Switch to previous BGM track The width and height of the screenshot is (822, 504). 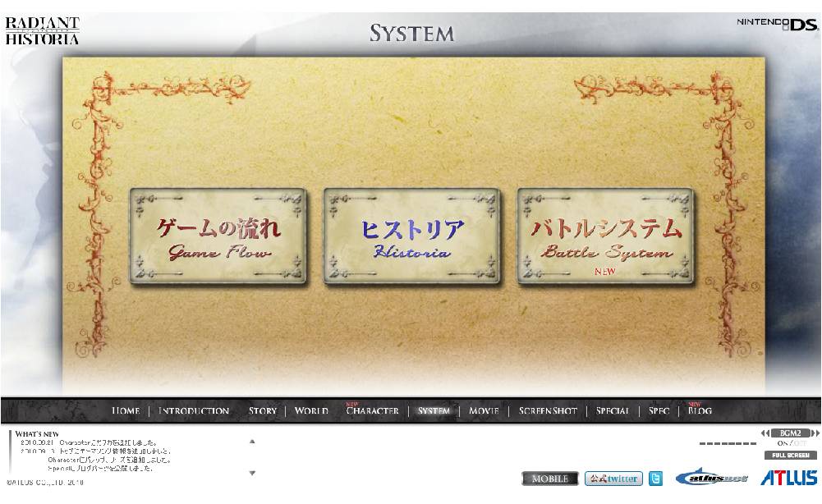pyautogui.click(x=765, y=433)
